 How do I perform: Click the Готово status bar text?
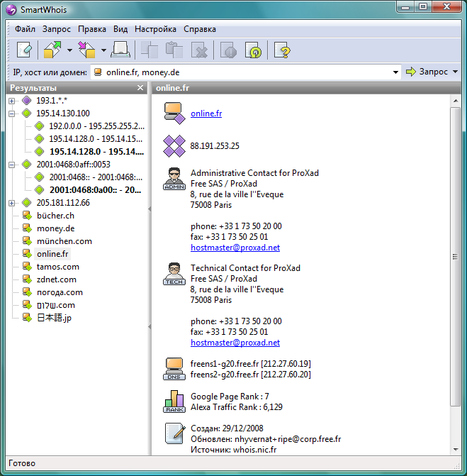(22, 463)
